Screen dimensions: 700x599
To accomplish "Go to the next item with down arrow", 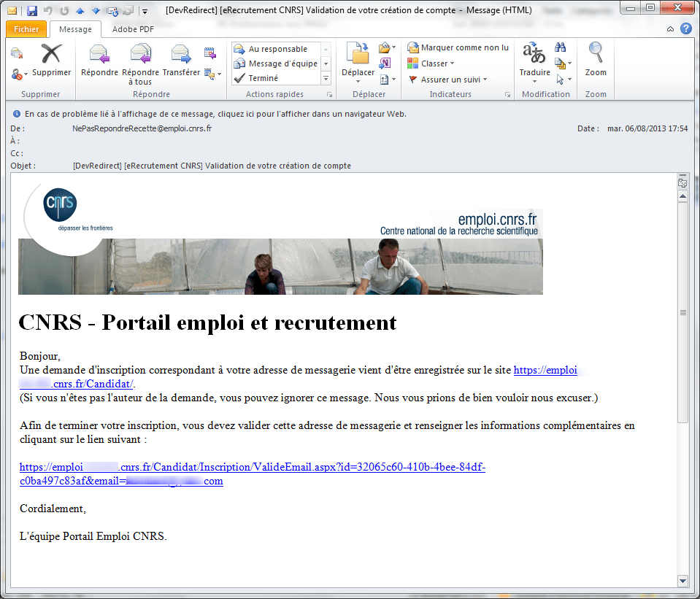I will [96, 11].
